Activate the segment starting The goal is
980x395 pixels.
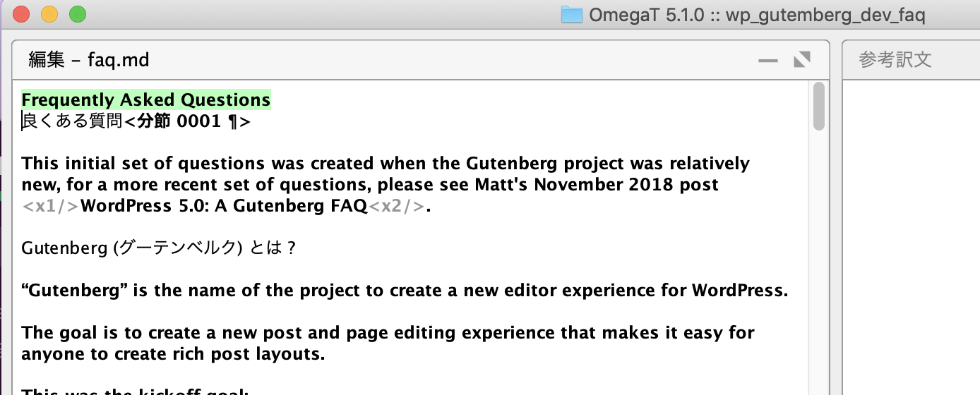(388, 343)
